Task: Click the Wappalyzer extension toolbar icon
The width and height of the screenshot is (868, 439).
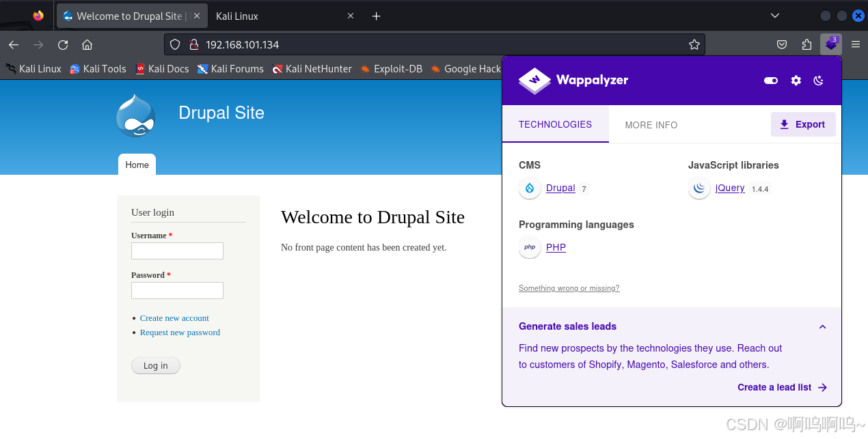Action: [831, 44]
